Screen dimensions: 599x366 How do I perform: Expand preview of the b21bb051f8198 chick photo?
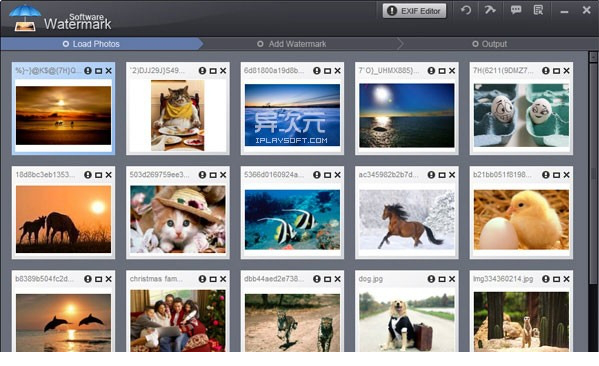[x=557, y=175]
